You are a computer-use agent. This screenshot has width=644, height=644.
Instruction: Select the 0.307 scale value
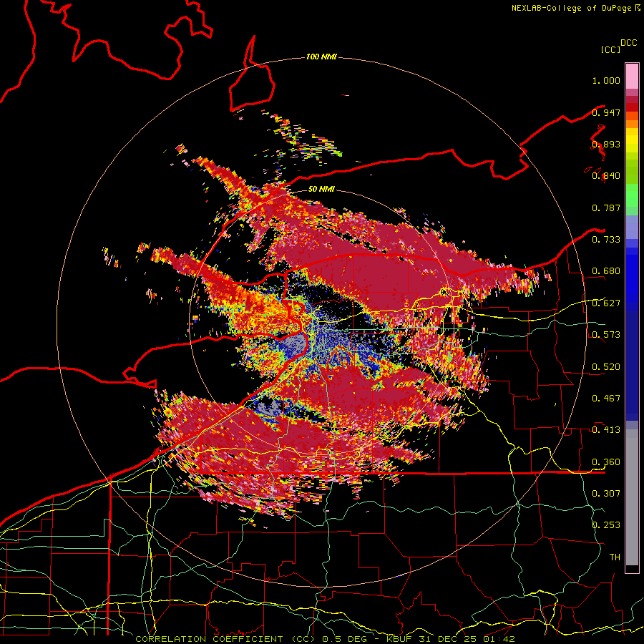point(606,493)
